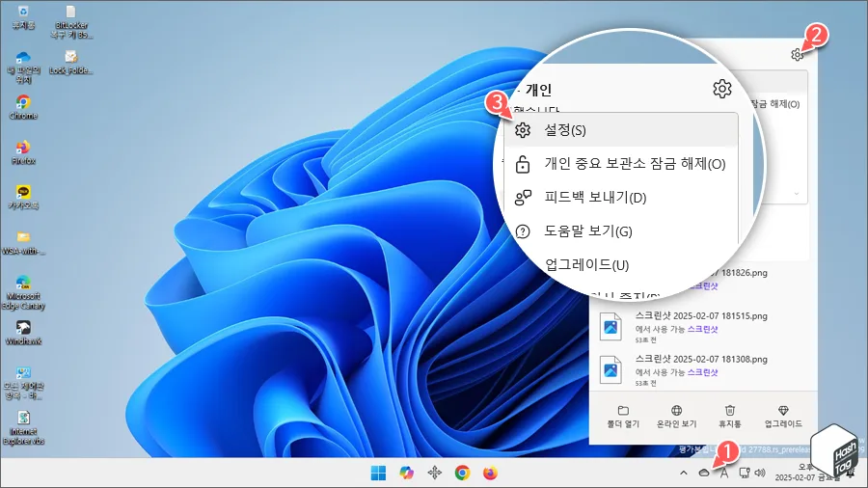This screenshot has height=488, width=868.
Task: Open the OneDrive cloud shortcut on the desktop
Action: 23,67
